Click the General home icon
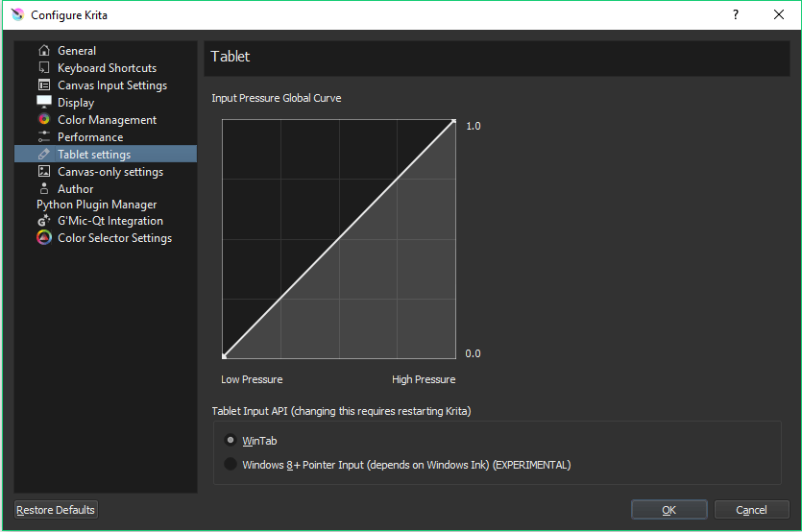This screenshot has height=532, width=802. [x=44, y=50]
